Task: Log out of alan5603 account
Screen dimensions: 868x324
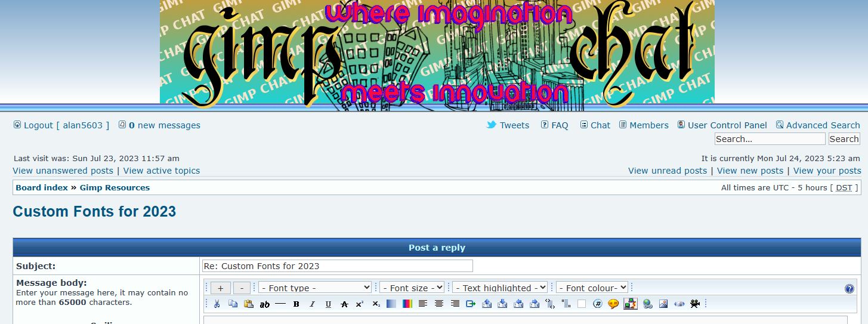Action: (61, 125)
